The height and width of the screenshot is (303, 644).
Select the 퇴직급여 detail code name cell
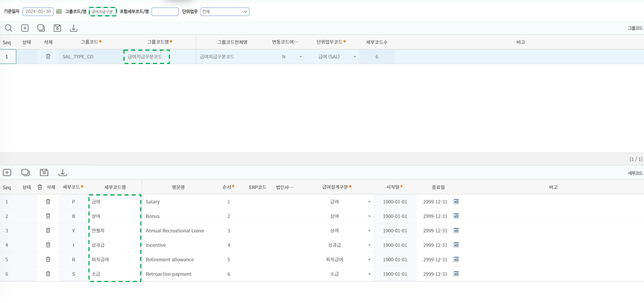[x=115, y=260]
